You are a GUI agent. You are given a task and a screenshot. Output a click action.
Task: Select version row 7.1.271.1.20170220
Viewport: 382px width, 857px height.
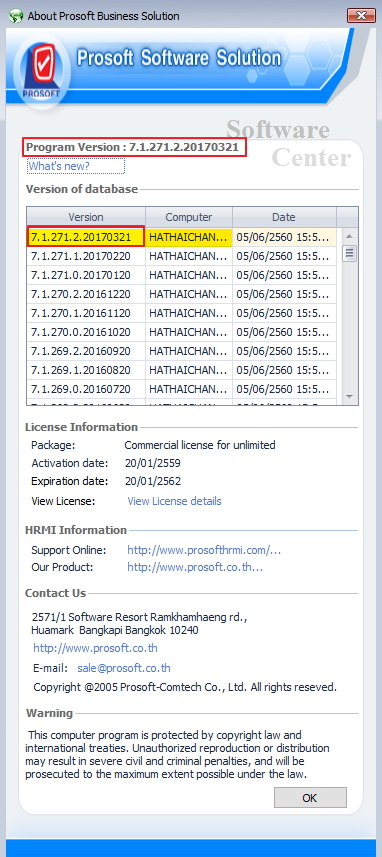point(181,256)
